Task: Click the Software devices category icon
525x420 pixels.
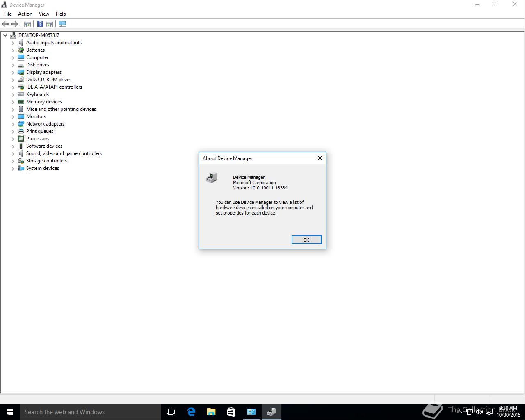Action: point(21,146)
